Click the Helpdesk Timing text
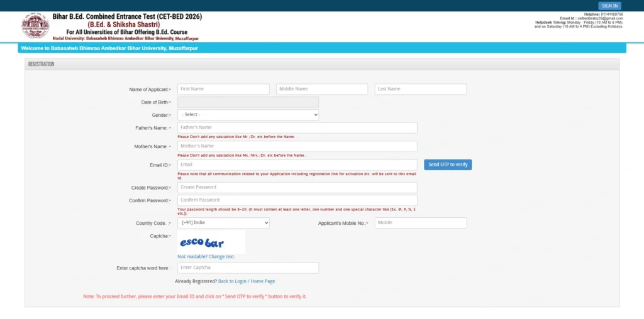The image size is (644, 319). pyautogui.click(x=579, y=24)
